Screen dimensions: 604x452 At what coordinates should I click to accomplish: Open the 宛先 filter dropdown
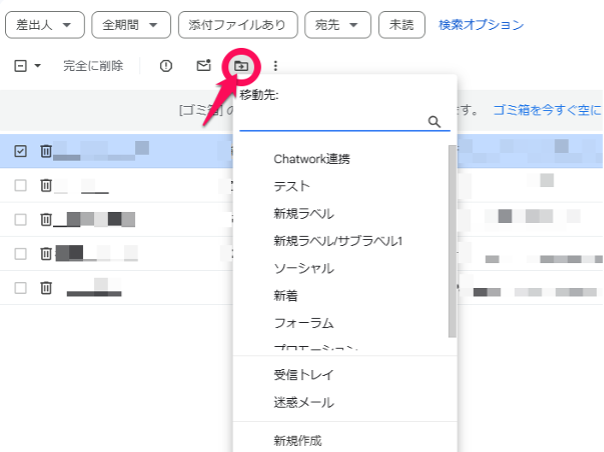[337, 25]
